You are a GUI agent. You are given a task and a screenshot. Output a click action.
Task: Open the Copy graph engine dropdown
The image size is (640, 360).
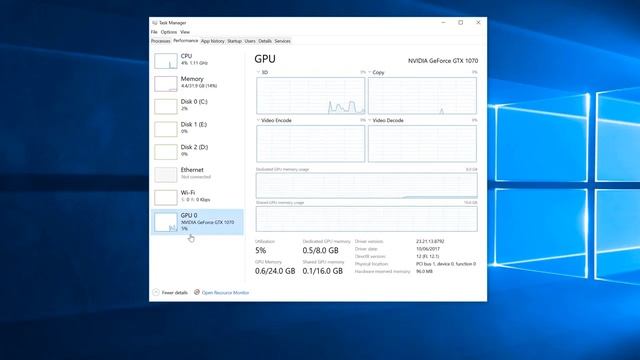point(370,72)
